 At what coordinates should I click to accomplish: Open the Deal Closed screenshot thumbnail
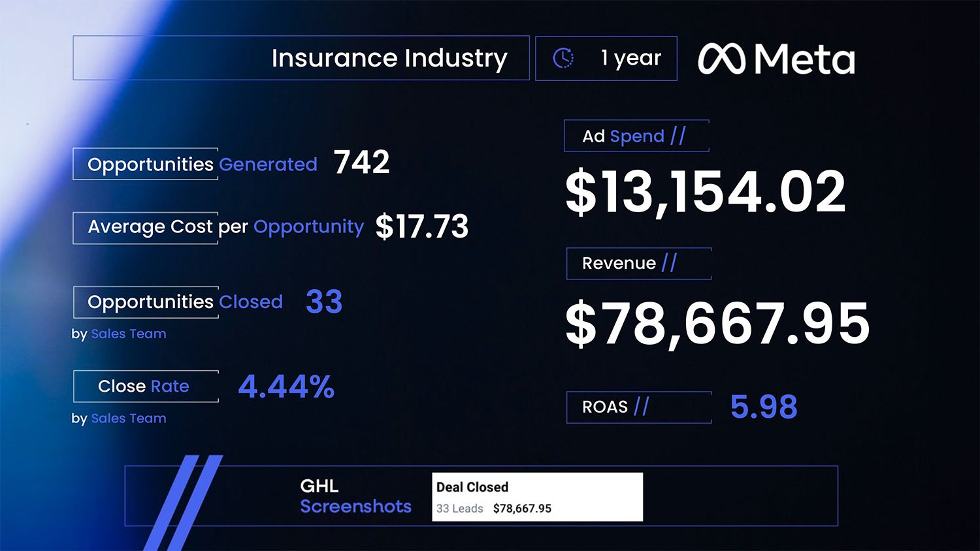pyautogui.click(x=537, y=497)
